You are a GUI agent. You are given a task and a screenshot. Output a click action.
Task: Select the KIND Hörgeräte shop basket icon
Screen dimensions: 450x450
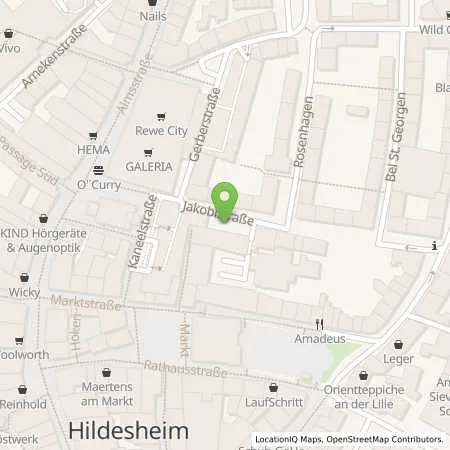pyautogui.click(x=43, y=219)
